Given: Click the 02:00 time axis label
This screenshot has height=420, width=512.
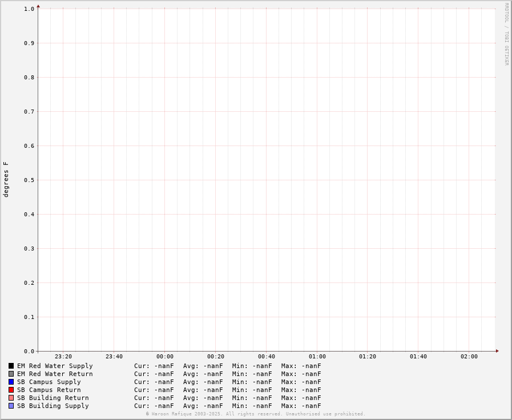Looking at the screenshot, I should tap(469, 357).
